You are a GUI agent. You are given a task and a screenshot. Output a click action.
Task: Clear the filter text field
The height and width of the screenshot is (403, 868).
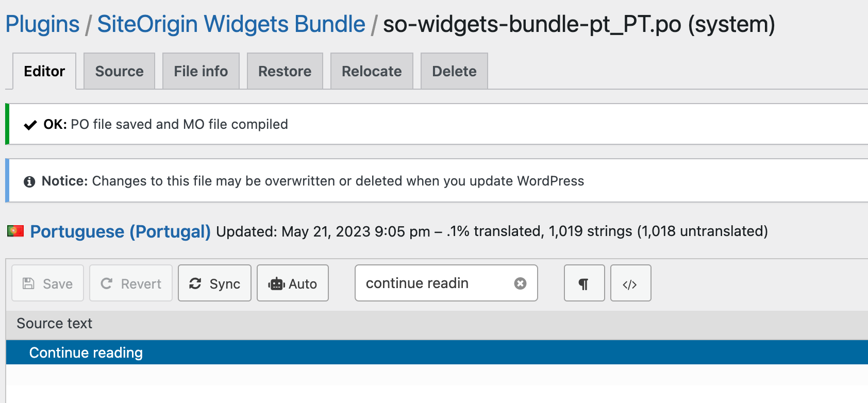pyautogui.click(x=521, y=283)
